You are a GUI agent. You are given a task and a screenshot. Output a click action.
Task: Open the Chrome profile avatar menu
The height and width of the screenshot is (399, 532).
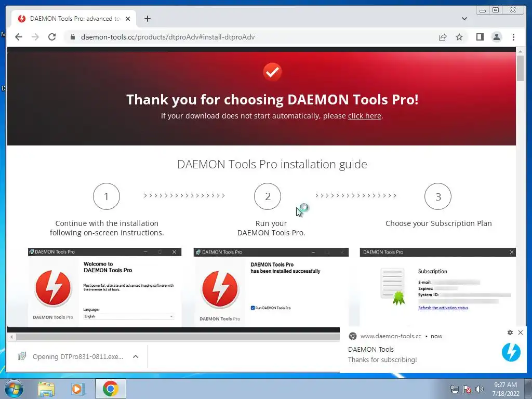[496, 37]
